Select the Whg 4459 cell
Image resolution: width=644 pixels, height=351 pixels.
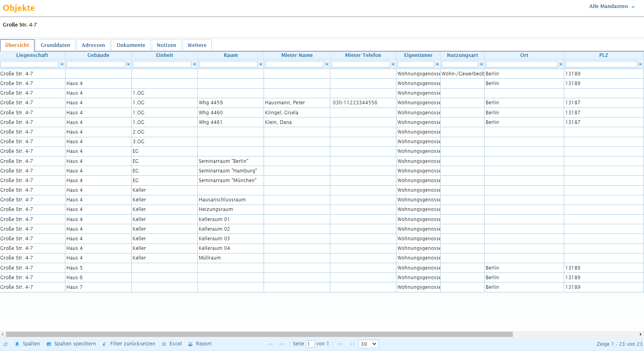point(231,103)
